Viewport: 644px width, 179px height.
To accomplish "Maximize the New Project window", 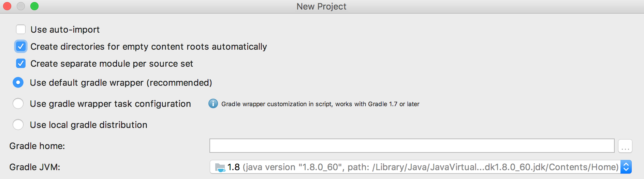I will (34, 6).
